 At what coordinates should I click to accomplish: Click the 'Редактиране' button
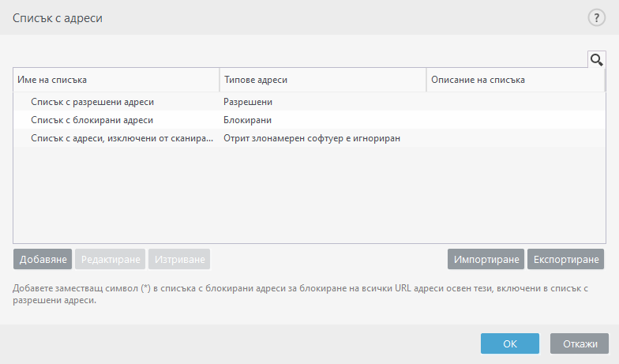pyautogui.click(x=111, y=259)
